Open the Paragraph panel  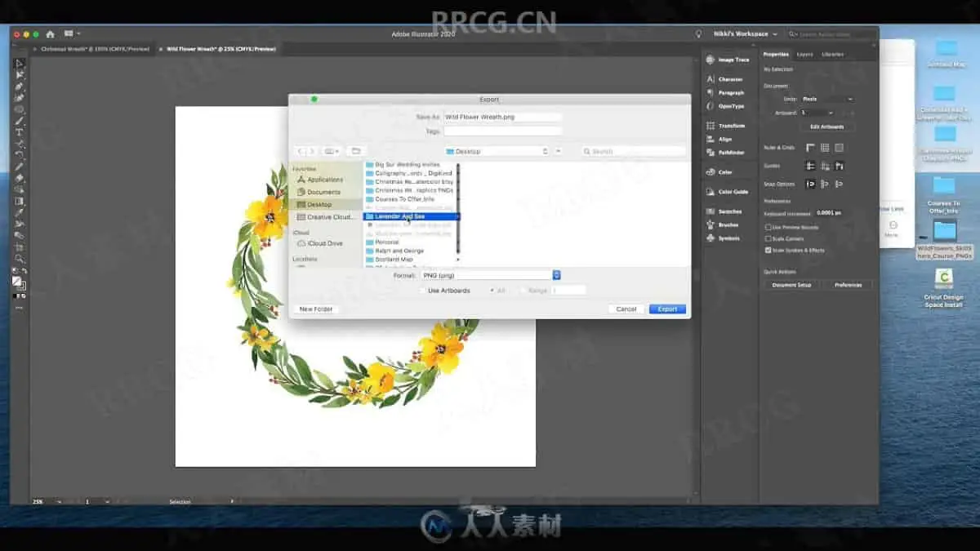coord(724,92)
